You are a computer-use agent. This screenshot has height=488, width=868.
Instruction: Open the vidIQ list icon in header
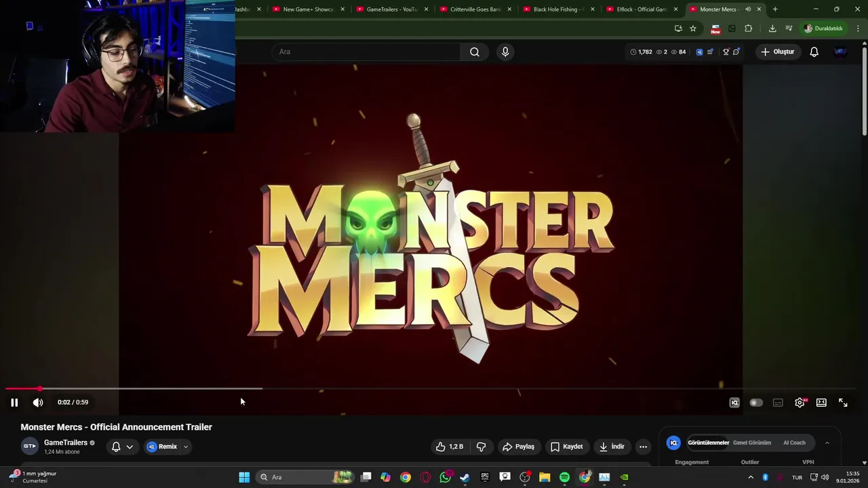710,52
